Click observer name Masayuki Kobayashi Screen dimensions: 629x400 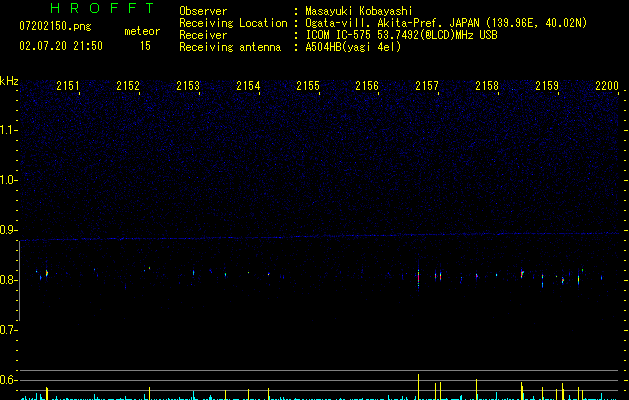359,11
